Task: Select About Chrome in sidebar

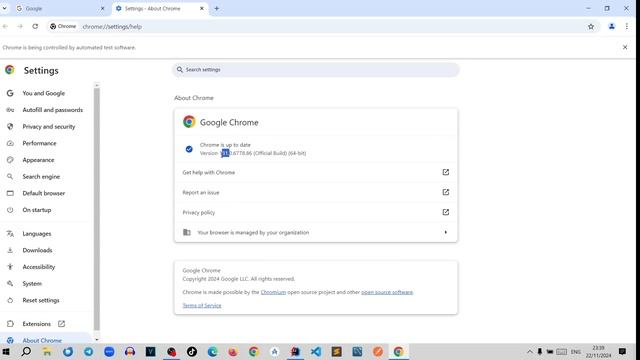Action: click(42, 340)
